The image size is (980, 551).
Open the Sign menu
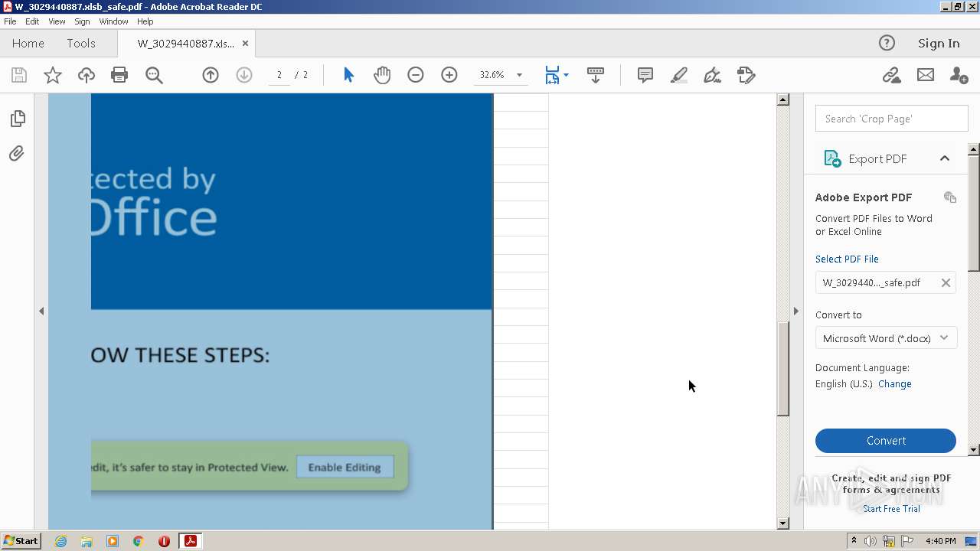tap(82, 21)
